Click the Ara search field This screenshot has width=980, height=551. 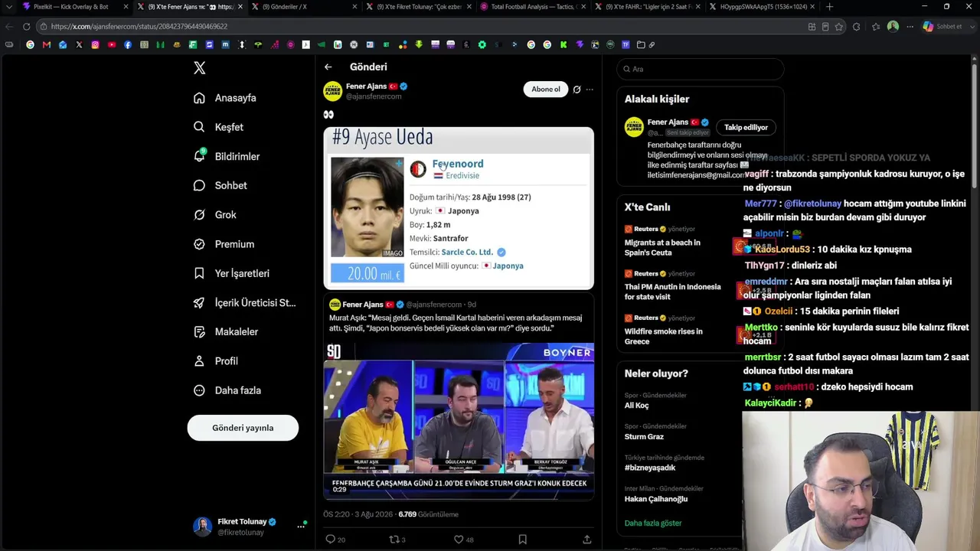pyautogui.click(x=701, y=69)
